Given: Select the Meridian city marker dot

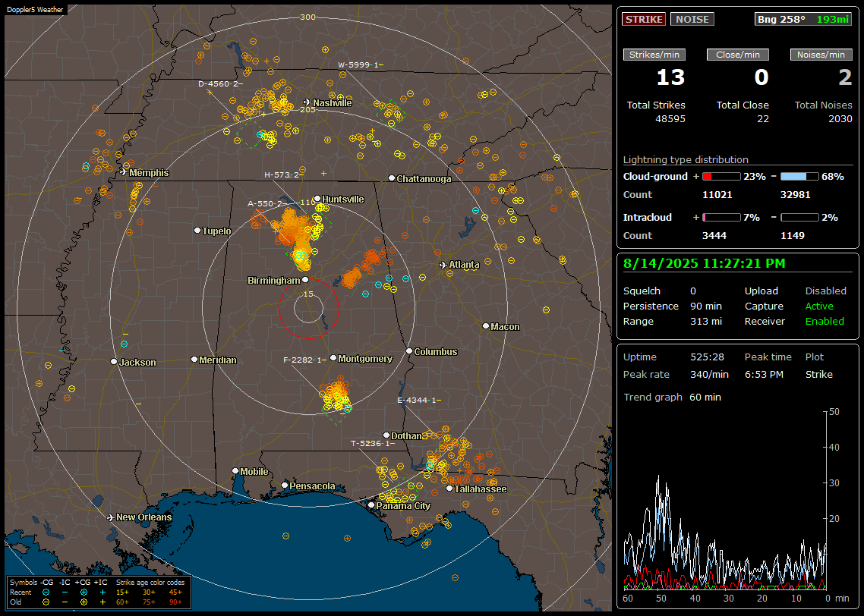Looking at the screenshot, I should pos(194,360).
